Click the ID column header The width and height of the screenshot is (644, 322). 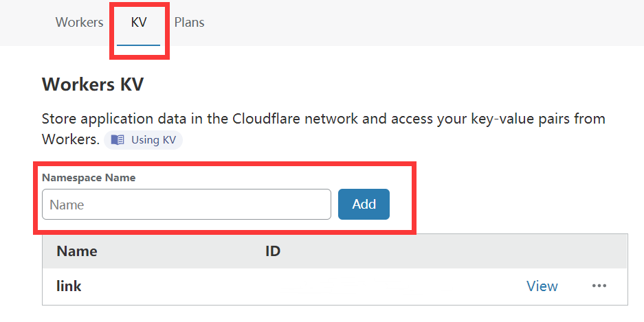click(x=273, y=251)
